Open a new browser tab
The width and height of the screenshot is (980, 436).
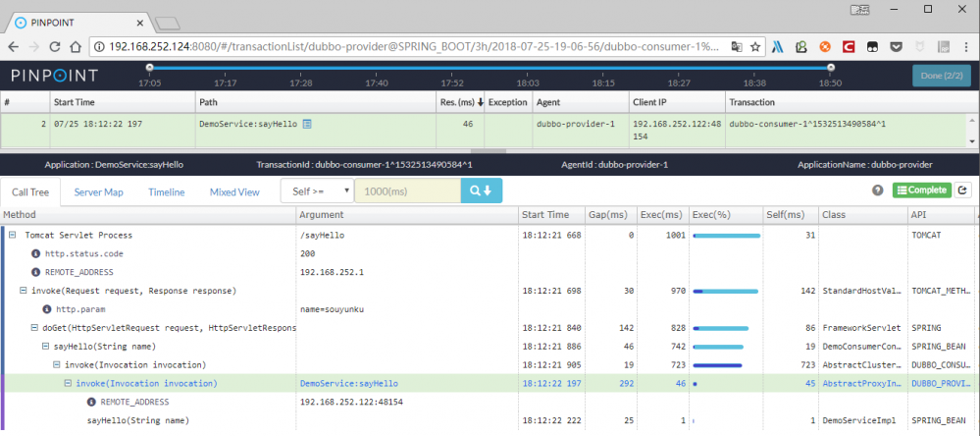click(x=168, y=24)
